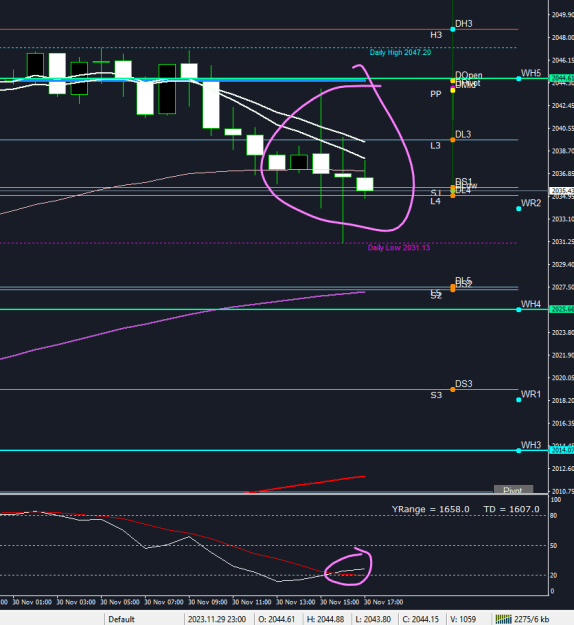Screen dimensions: 574x625
Task: Click the green 2025.66 price tag on scale
Action: [x=562, y=309]
